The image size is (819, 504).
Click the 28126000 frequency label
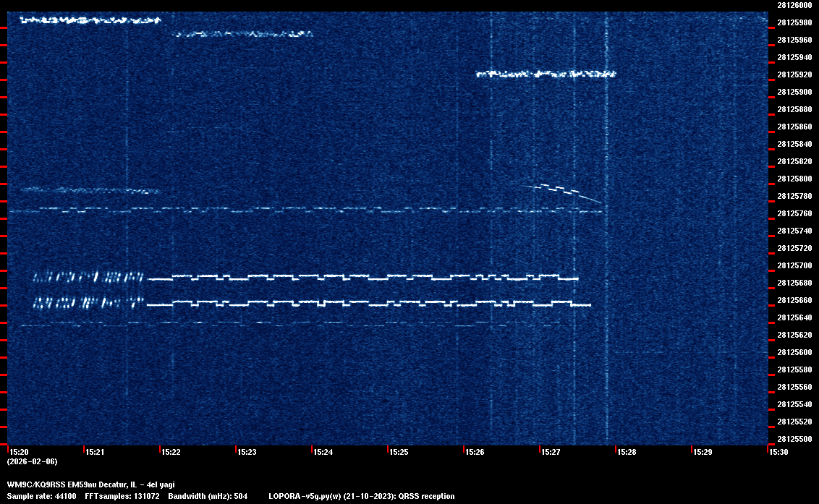(x=794, y=5)
